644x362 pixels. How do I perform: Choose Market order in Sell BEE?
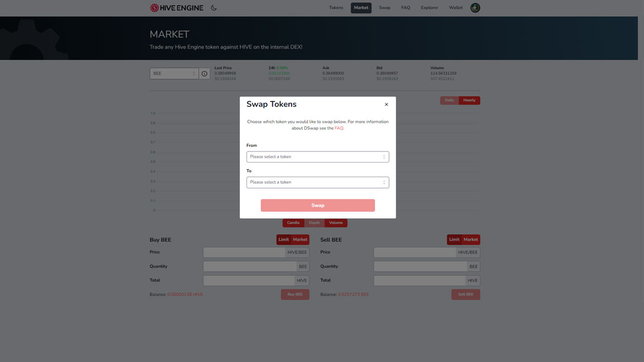pos(471,240)
